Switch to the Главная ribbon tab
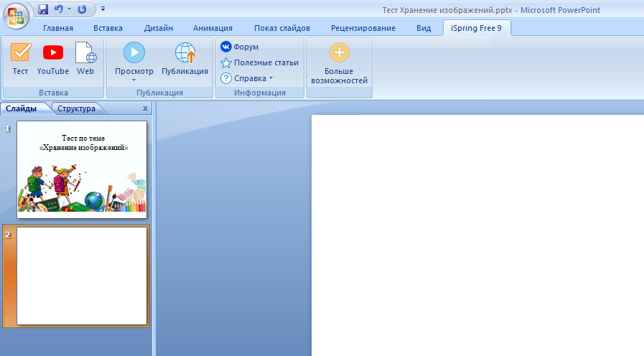 tap(58, 28)
